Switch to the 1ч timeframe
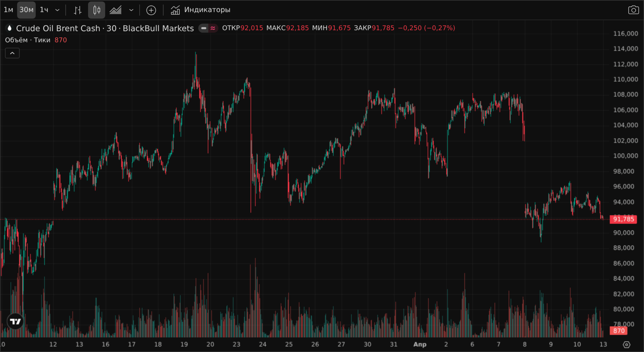Image resolution: width=644 pixels, height=352 pixels. coord(44,10)
